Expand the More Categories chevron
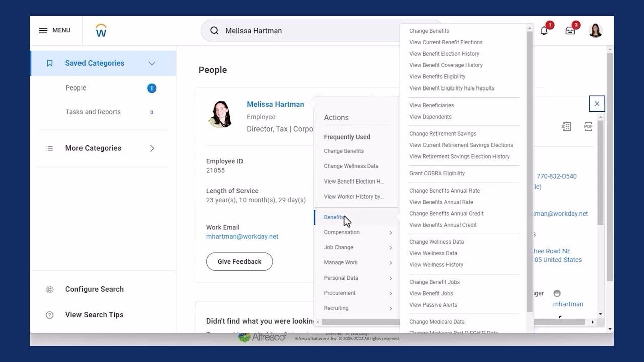Image resolution: width=644 pixels, height=362 pixels. pyautogui.click(x=152, y=148)
